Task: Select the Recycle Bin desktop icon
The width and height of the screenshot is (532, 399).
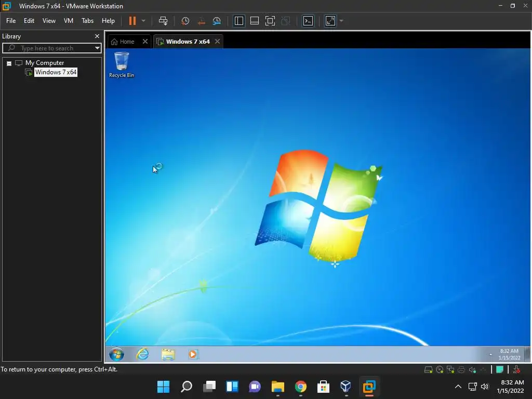Action: pyautogui.click(x=122, y=64)
